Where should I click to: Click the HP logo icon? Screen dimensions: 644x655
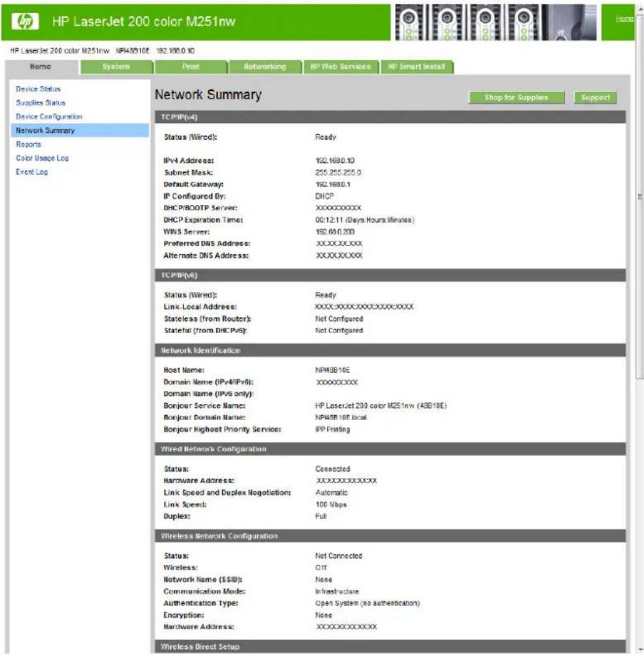(25, 21)
